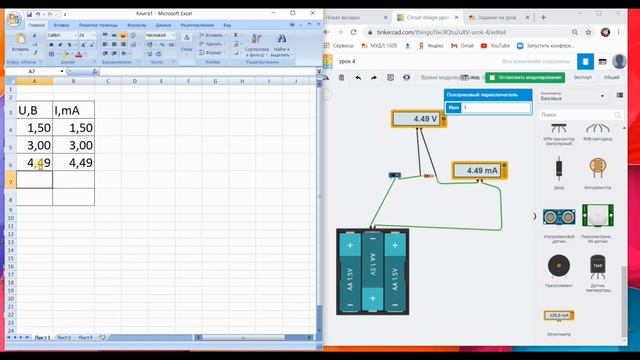Click the Поиск components search field
The width and height of the screenshot is (640, 360).
pos(580,115)
